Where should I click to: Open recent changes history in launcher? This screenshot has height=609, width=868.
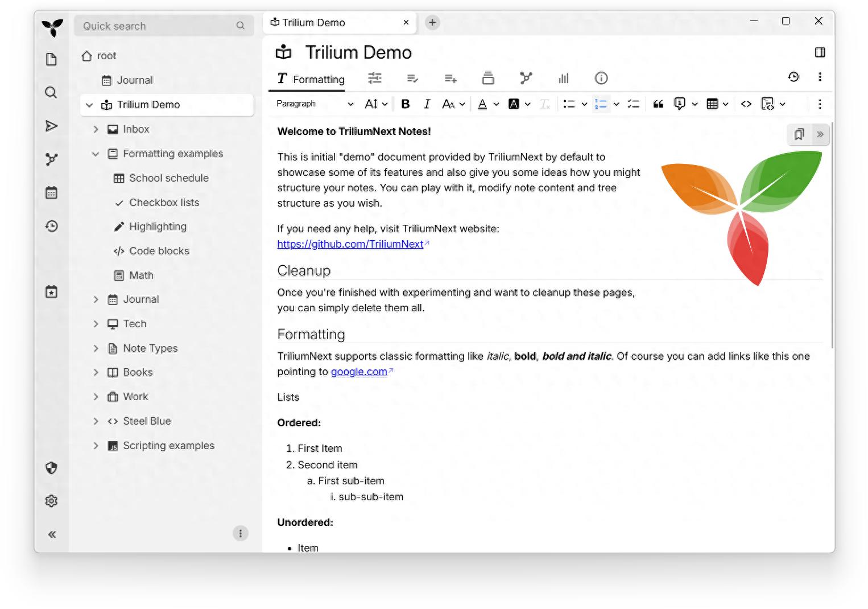point(51,227)
